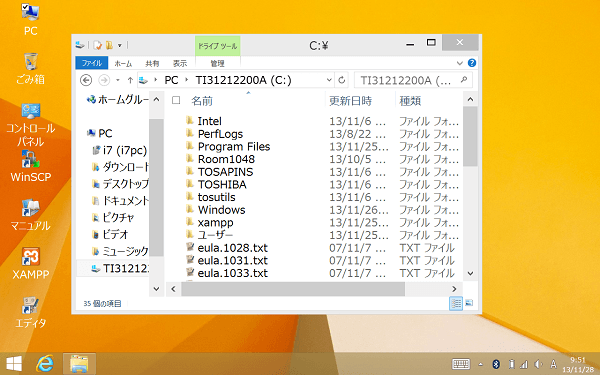This screenshot has height=375, width=600.
Task: Open the PC desktop icon
Action: pyautogui.click(x=30, y=19)
